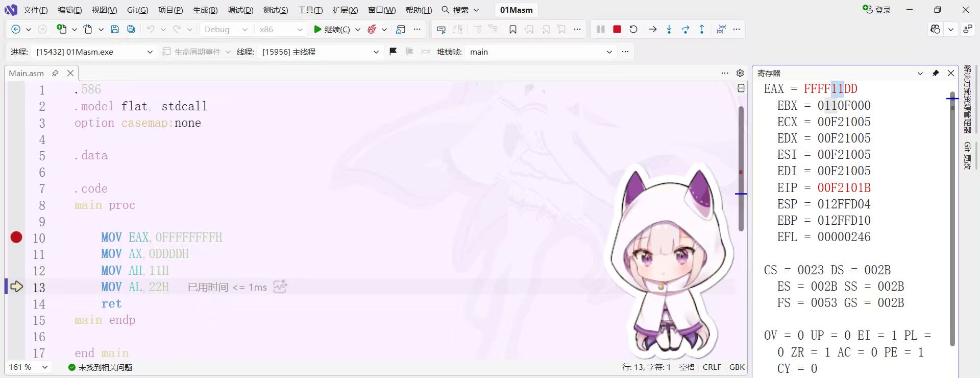
Task: Click the 继续(C) continue button
Action: 332,29
